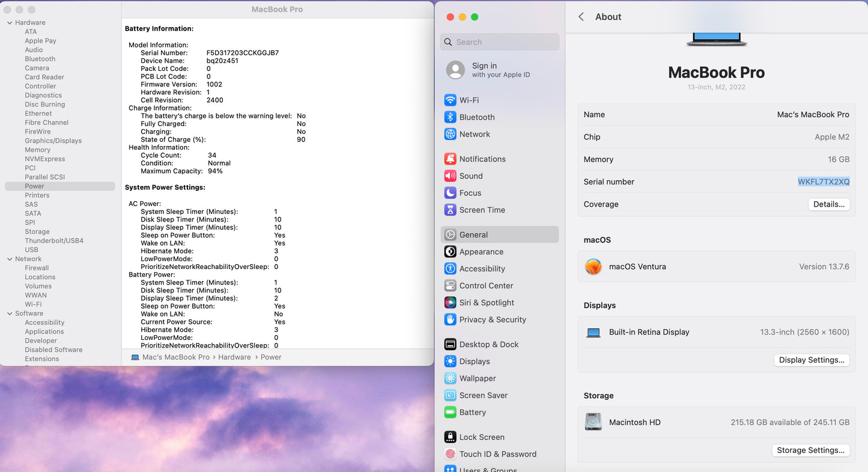This screenshot has width=868, height=472.
Task: Open the Sound settings icon
Action: (450, 176)
